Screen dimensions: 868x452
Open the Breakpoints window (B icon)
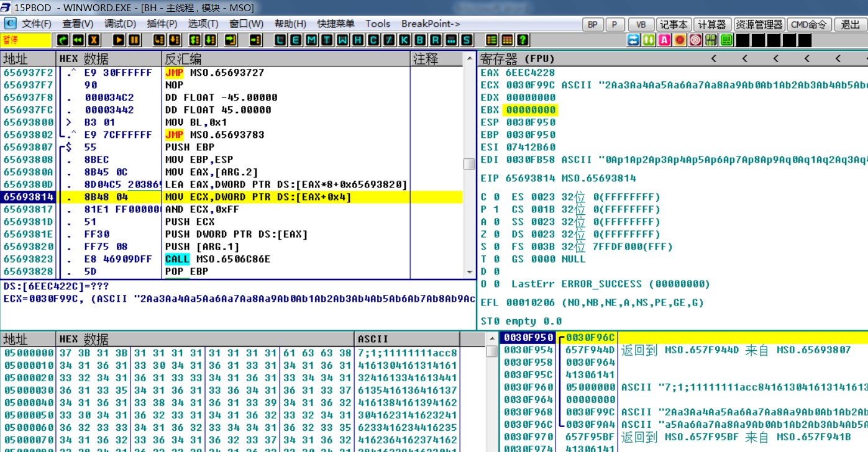[x=421, y=40]
